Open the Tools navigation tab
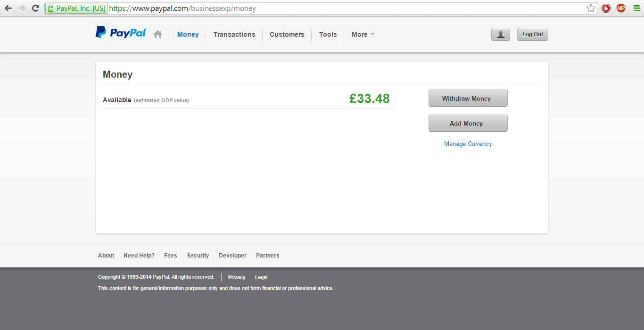 click(x=328, y=34)
